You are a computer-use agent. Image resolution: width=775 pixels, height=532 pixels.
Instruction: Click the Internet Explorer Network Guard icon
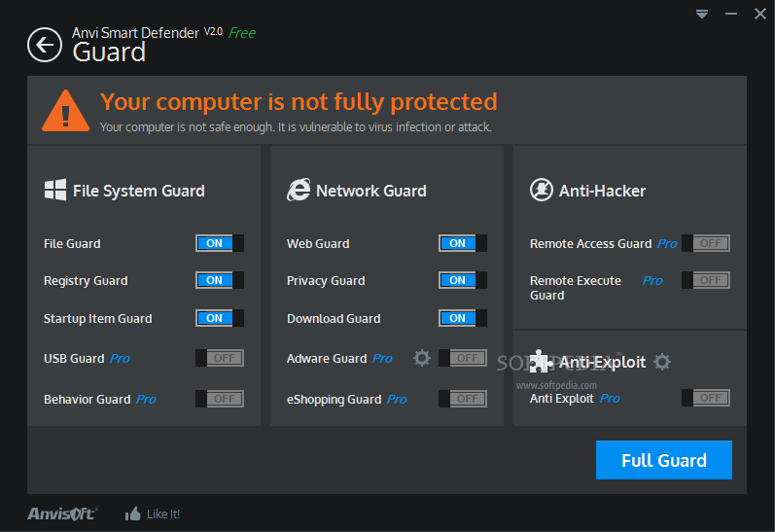coord(299,190)
